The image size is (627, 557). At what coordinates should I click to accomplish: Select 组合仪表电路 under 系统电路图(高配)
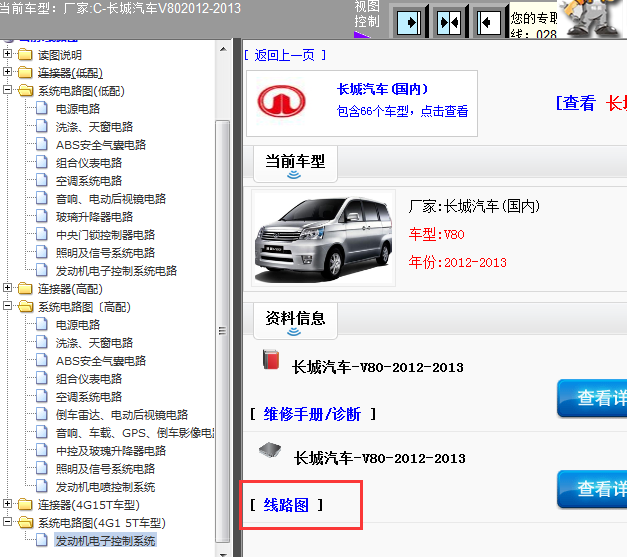click(x=89, y=379)
